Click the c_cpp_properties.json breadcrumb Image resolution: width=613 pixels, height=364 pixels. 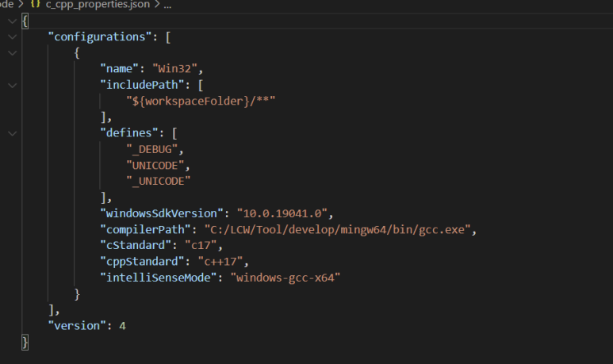[x=98, y=5]
